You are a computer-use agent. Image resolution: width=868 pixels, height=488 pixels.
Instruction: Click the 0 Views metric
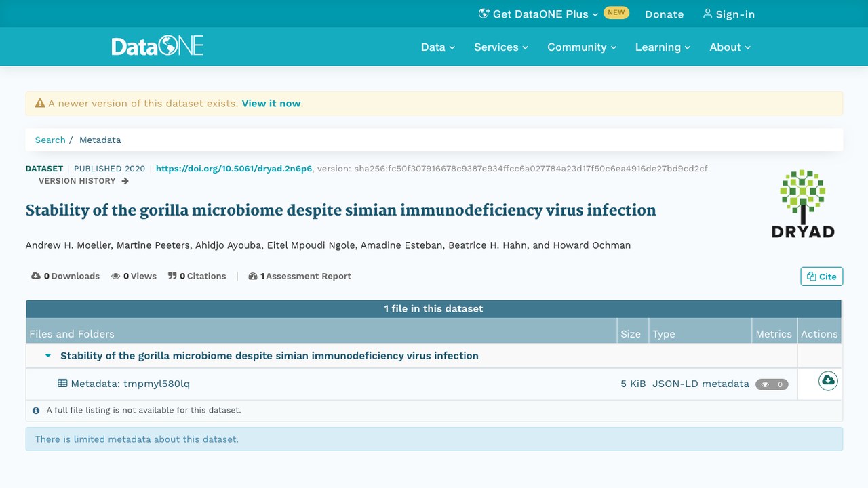point(134,276)
